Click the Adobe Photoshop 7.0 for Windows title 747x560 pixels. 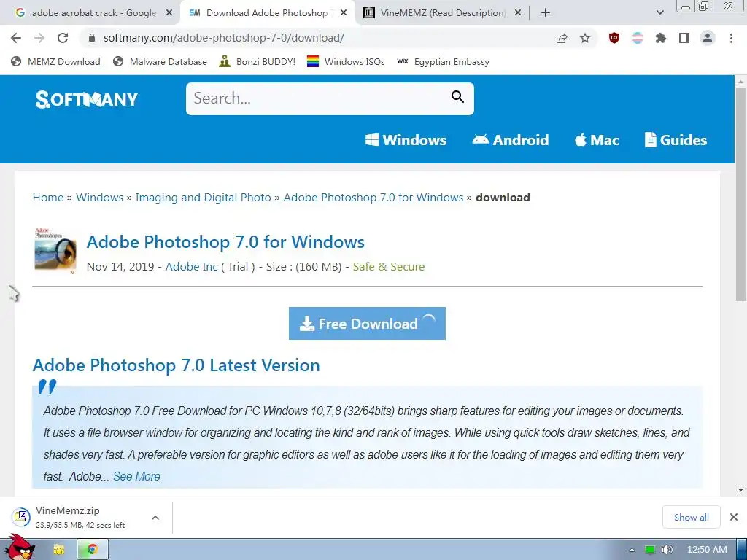(x=225, y=242)
